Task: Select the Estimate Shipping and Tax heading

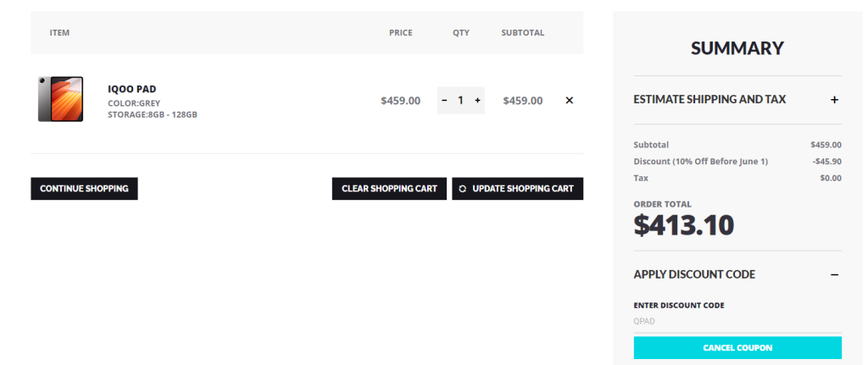Action: [709, 100]
